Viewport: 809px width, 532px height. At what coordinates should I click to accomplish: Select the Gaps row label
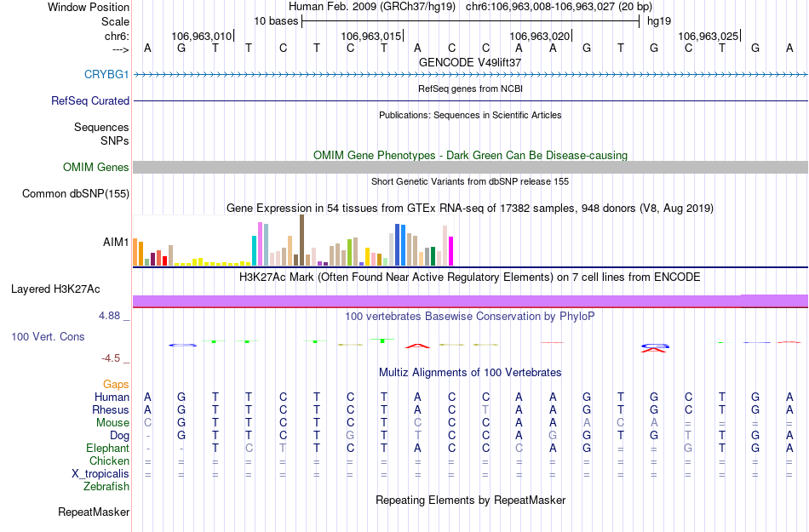[x=116, y=385]
